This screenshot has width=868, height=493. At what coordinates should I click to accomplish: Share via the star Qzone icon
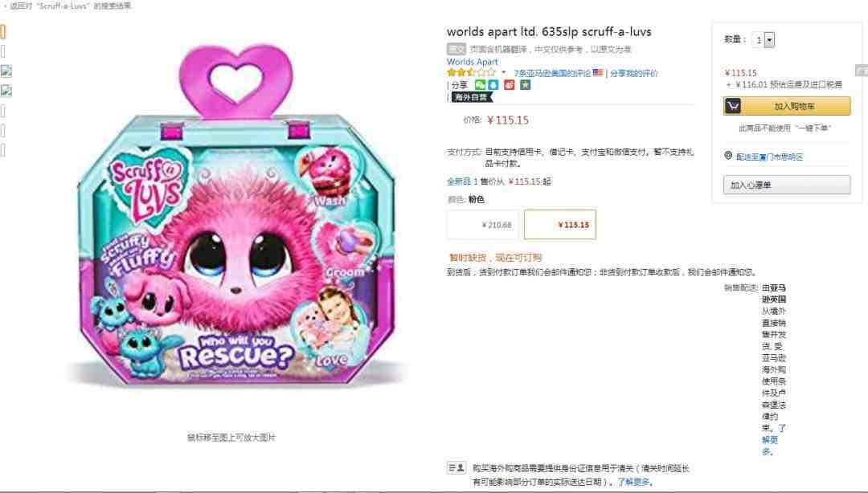(526, 84)
